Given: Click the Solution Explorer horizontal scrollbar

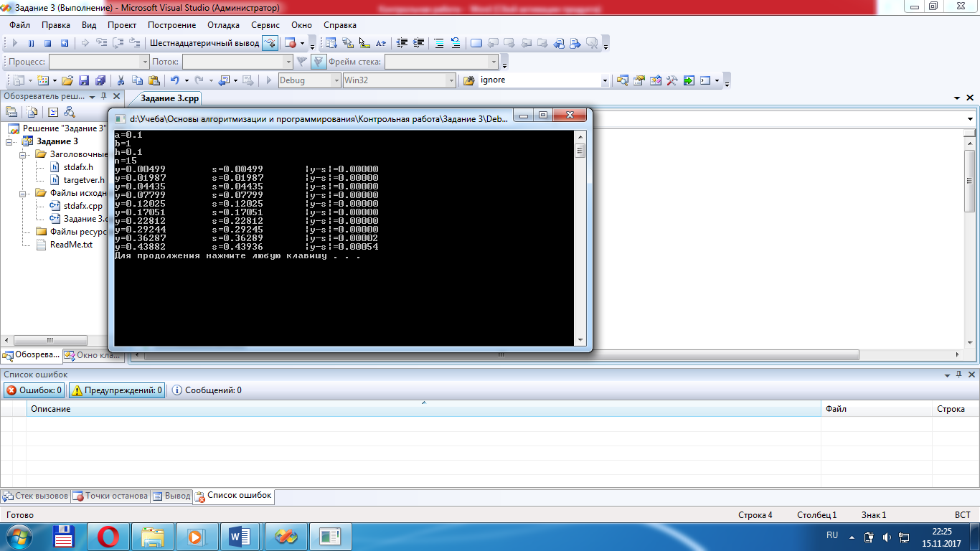Looking at the screenshot, I should [50, 340].
